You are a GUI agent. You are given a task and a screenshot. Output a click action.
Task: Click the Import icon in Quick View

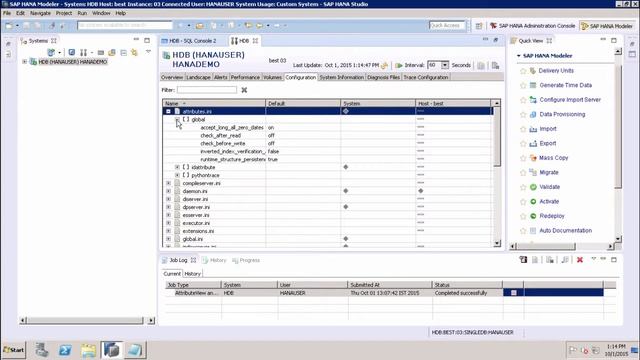click(x=533, y=129)
